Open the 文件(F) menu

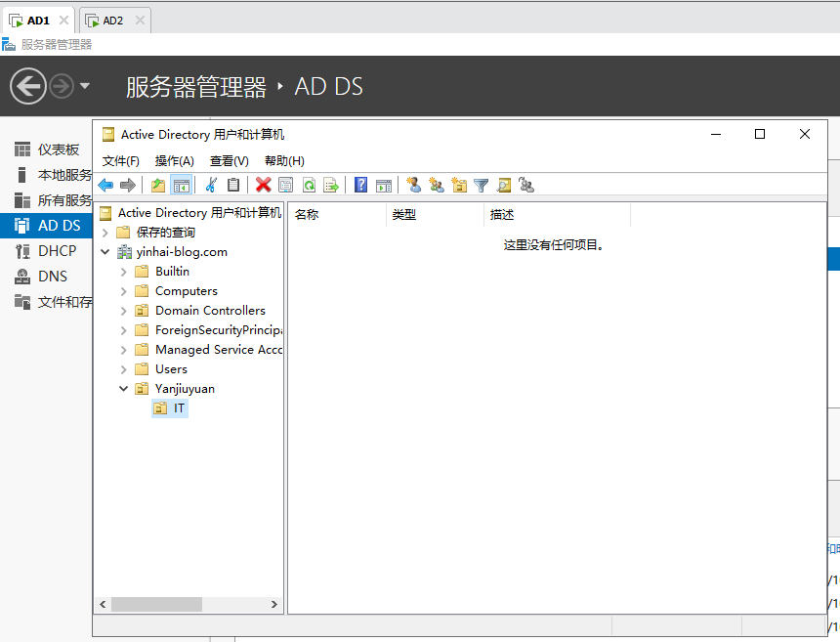(120, 161)
